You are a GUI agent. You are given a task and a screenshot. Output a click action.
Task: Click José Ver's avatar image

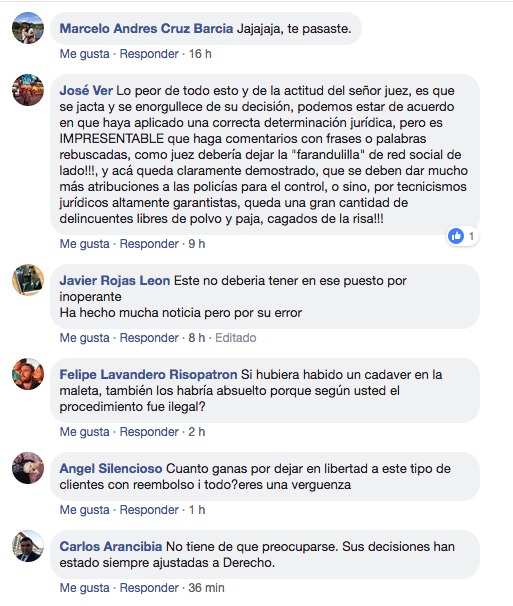pos(28,90)
